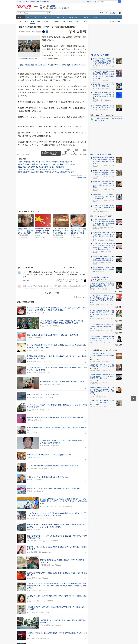Image resolution: width=138 pixels, height=644 pixels.
Task: Share the article on X
Action: 43,32
